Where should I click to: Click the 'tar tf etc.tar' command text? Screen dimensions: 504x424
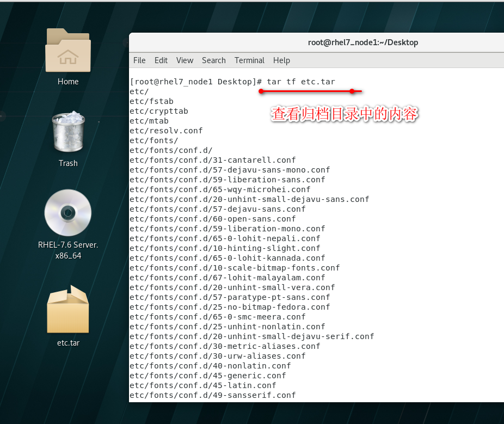coord(301,82)
